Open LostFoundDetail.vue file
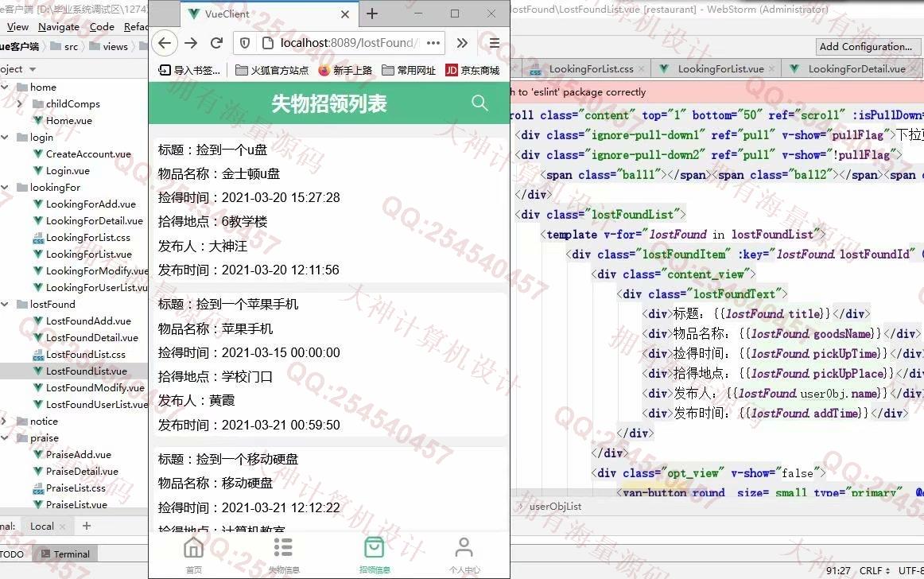 click(92, 338)
